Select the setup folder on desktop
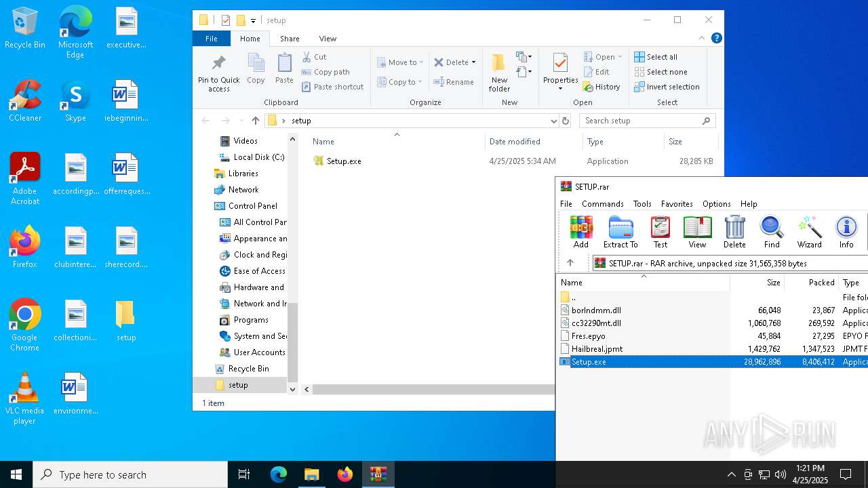The image size is (868, 488). point(126,321)
